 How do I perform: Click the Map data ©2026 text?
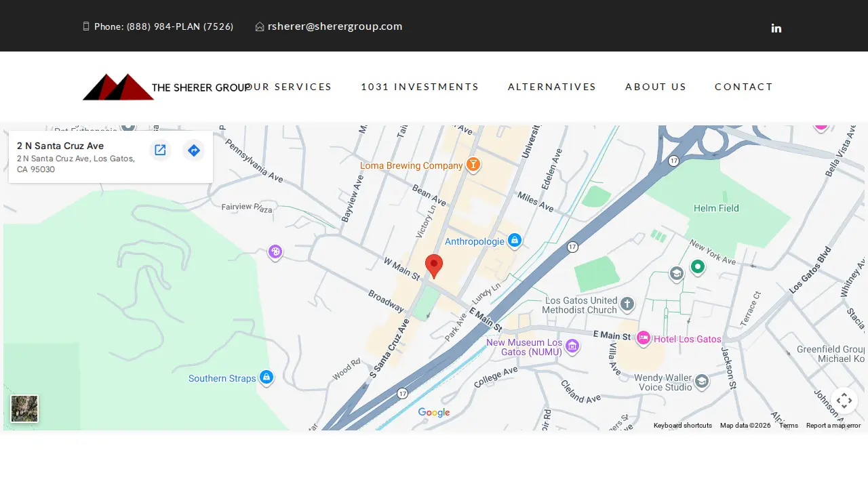745,426
